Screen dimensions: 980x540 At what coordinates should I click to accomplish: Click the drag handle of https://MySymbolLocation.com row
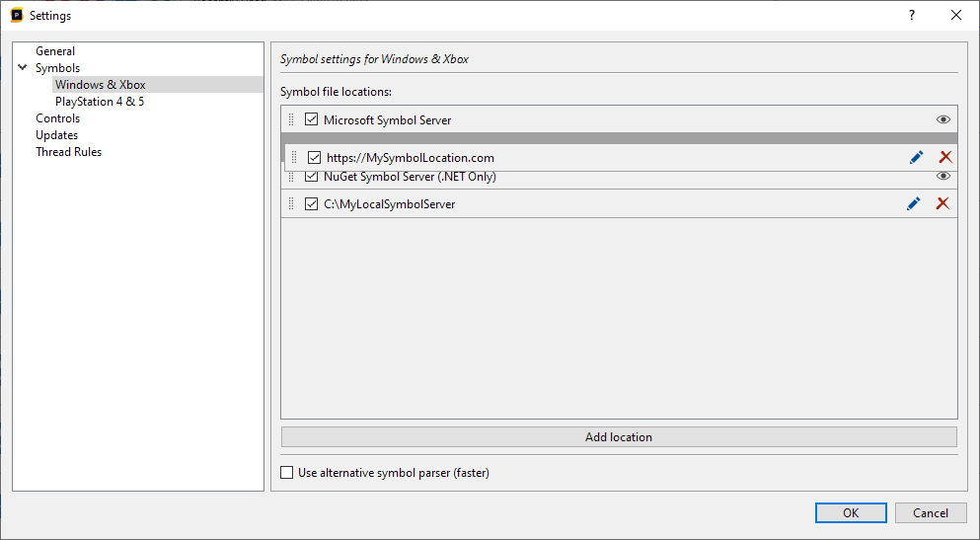(x=294, y=158)
